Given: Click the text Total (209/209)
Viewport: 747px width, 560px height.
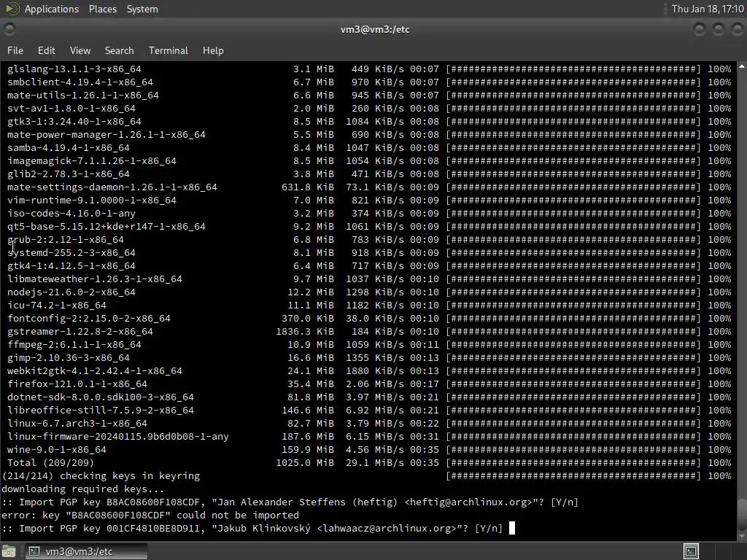Looking at the screenshot, I should tap(51, 463).
